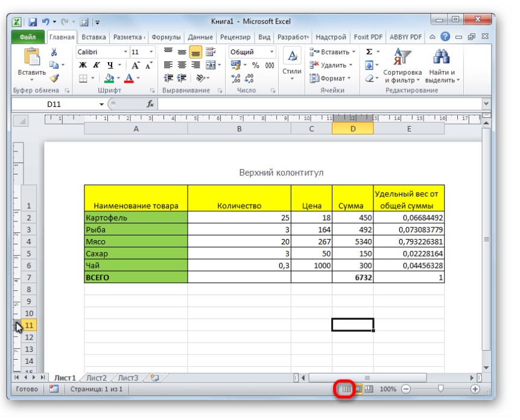The width and height of the screenshot is (520, 420).
Task: Switch to the Лист2 sheet tab
Action: coord(96,378)
